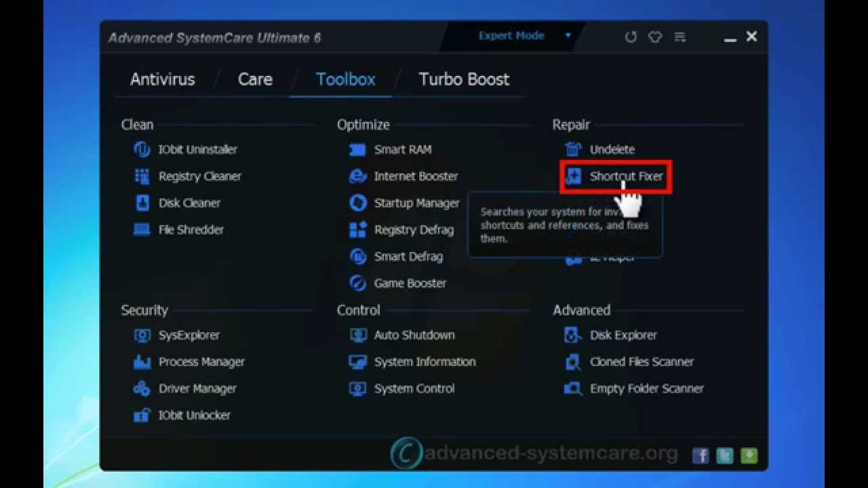Viewport: 868px width, 488px height.
Task: Launch Game Booster
Action: [x=397, y=283]
